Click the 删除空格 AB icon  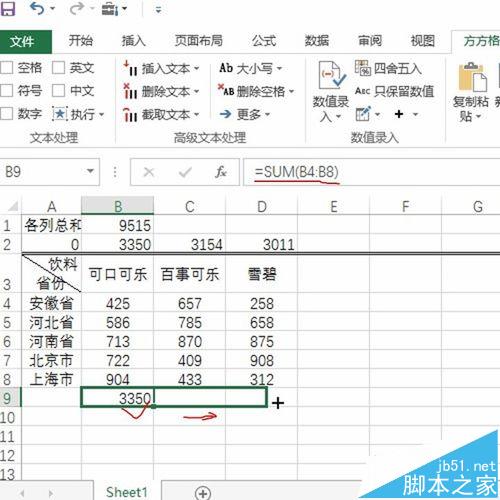click(226, 91)
